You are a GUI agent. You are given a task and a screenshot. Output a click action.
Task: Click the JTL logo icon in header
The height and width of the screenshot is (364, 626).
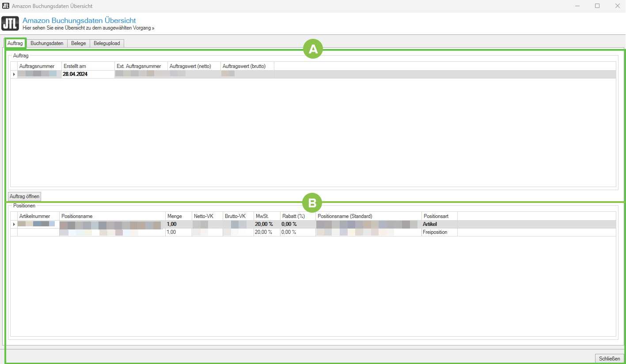11,23
